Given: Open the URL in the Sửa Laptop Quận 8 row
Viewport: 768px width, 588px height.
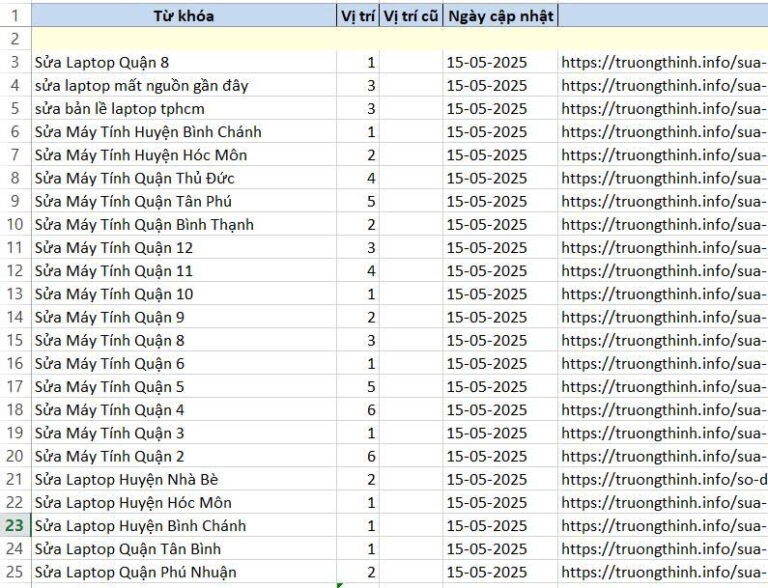Looking at the screenshot, I should coord(664,62).
